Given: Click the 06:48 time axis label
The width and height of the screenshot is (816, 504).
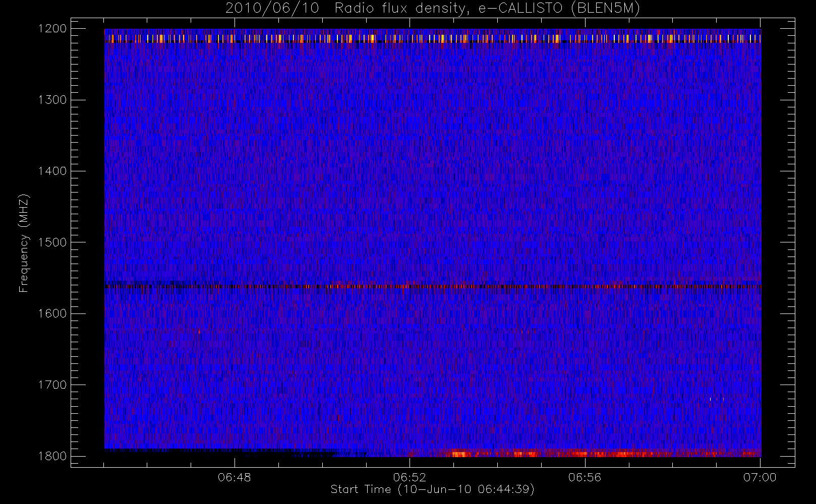Looking at the screenshot, I should tap(235, 477).
